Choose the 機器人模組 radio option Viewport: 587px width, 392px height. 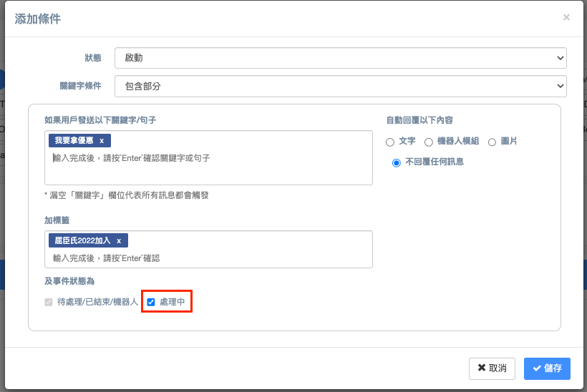(429, 142)
